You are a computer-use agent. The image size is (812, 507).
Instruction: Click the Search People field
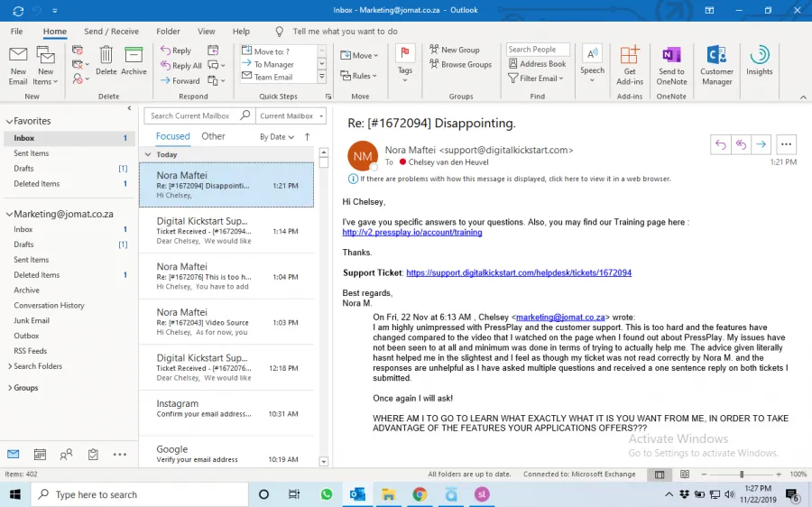point(538,50)
